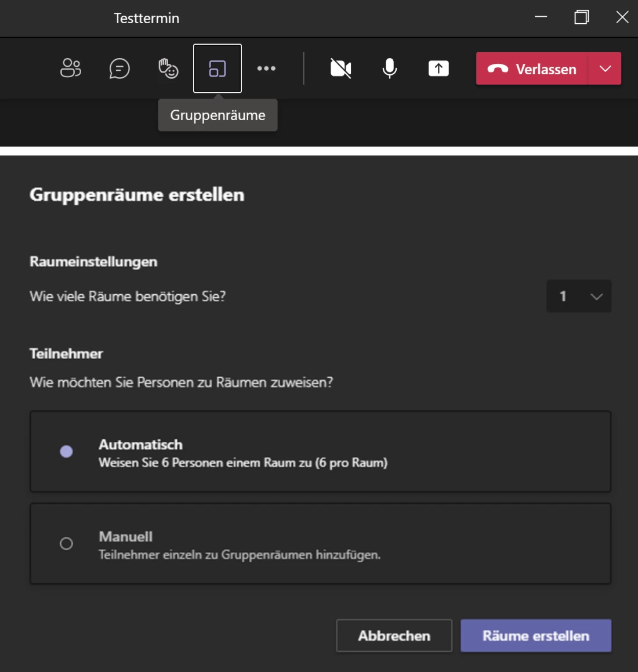Screen dimensions: 638x672
Task: Minimize the Testtermin window
Action: pos(540,18)
